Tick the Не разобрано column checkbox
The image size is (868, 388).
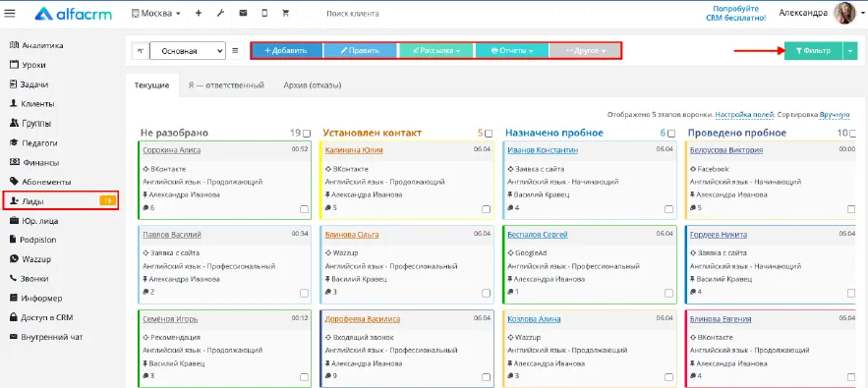pos(307,134)
